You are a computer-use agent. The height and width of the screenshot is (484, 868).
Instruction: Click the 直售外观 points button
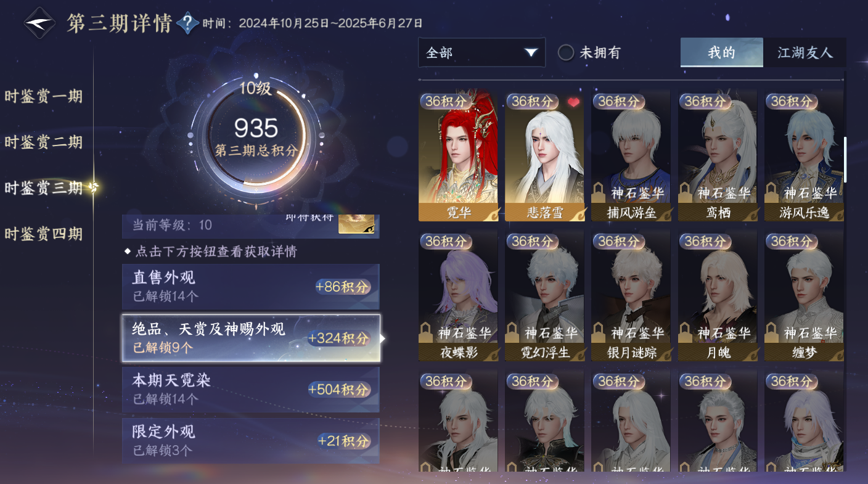[x=343, y=287]
